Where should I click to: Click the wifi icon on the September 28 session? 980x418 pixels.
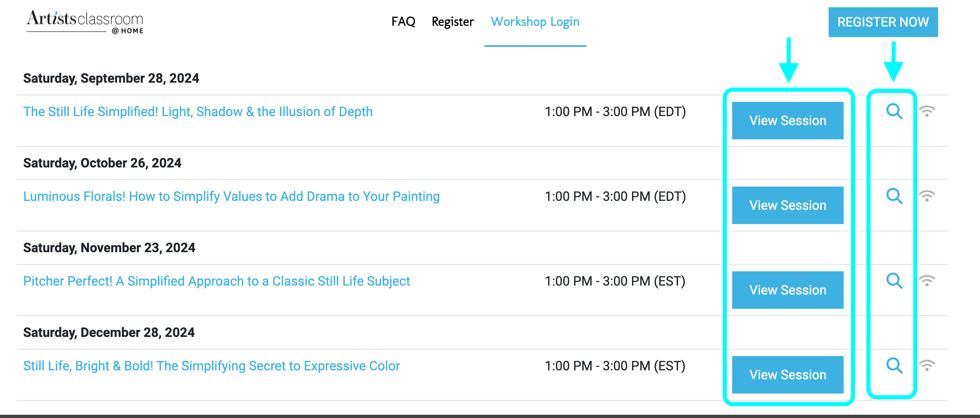click(927, 111)
